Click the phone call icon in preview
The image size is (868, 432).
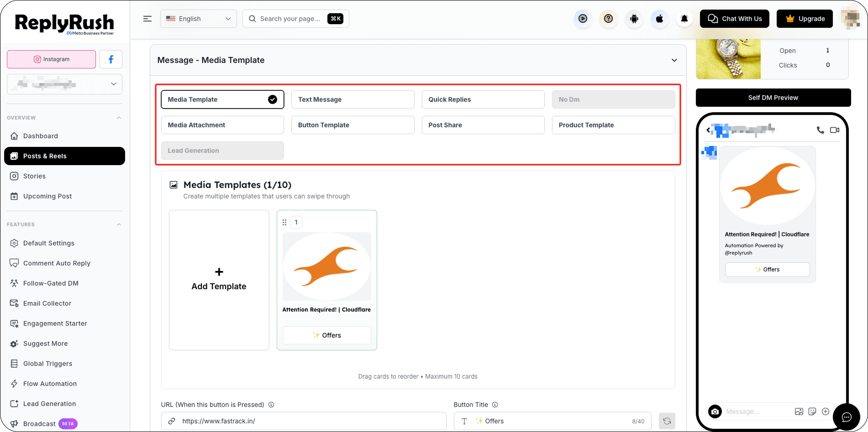821,130
